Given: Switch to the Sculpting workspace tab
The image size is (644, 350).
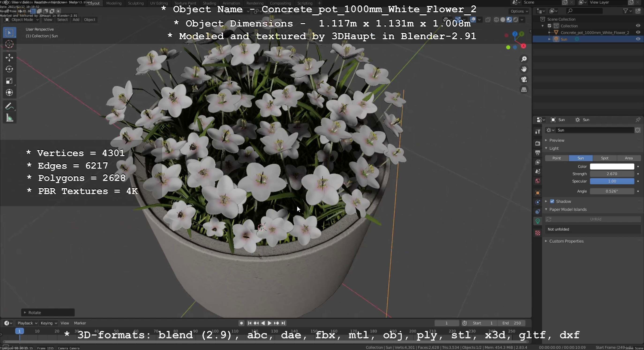Looking at the screenshot, I should (136, 3).
